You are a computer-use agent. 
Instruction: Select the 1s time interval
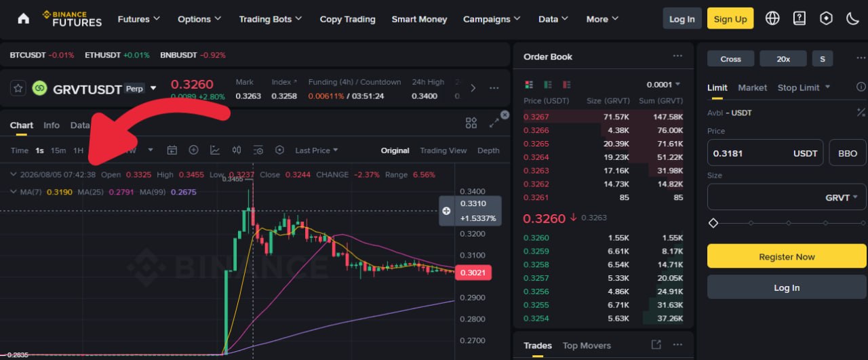[39, 151]
